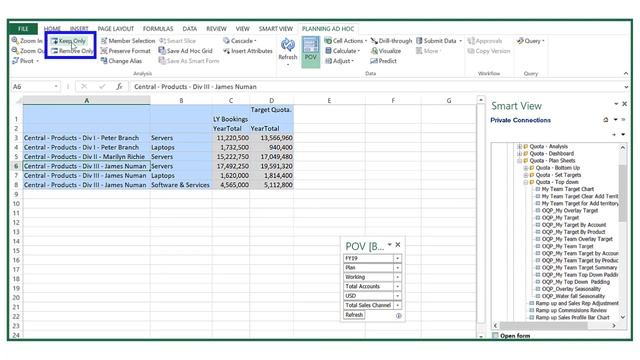Click the Smart View tree vertical scrollbar
This screenshot has height=360, width=640.
[x=622, y=193]
